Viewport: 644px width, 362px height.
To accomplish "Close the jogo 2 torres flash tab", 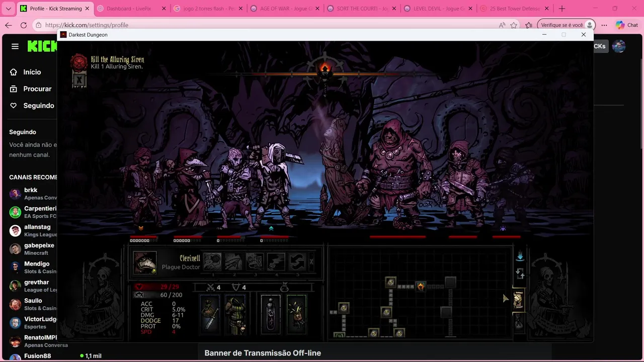I will point(240,9).
